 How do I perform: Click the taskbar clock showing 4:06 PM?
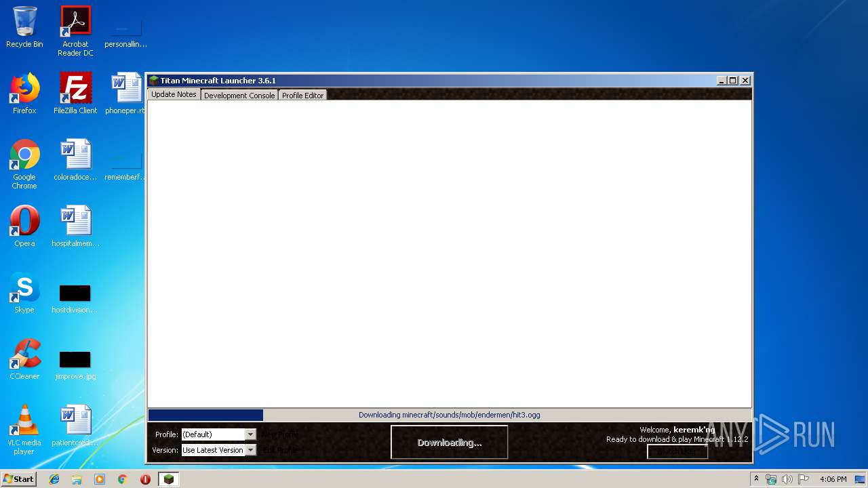833,479
